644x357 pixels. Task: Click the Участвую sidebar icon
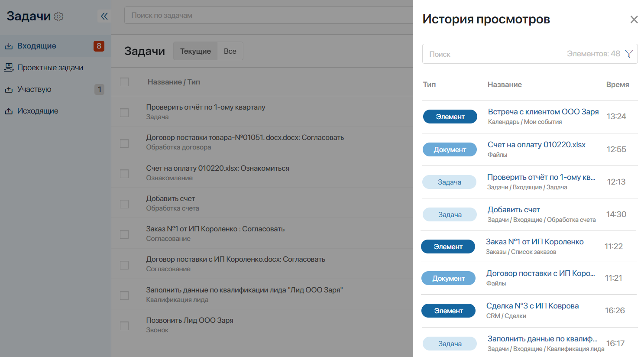click(x=9, y=89)
